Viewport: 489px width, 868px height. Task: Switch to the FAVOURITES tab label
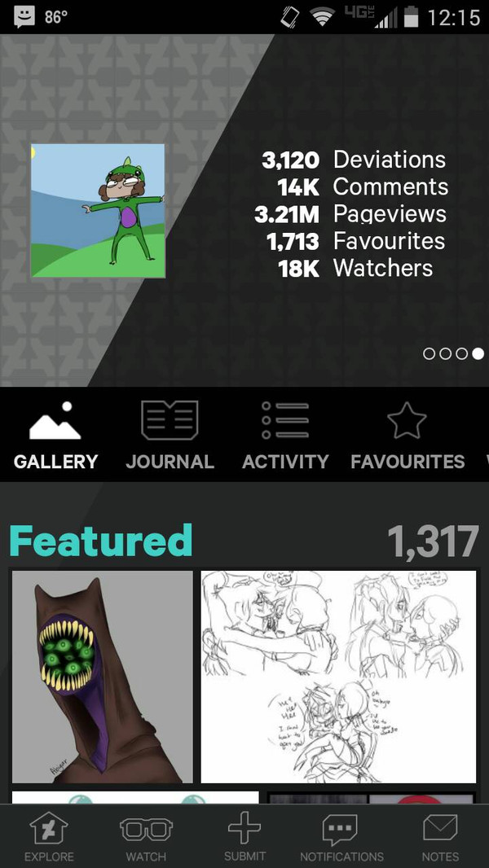pos(407,462)
